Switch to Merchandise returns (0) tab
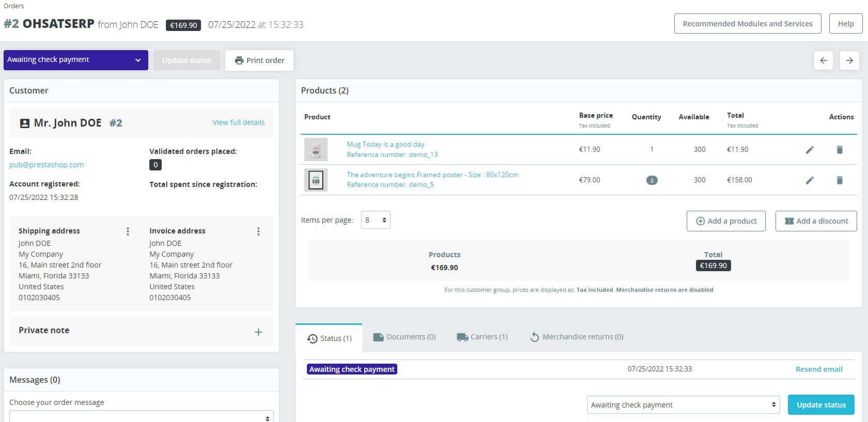868x422 pixels. tap(577, 337)
